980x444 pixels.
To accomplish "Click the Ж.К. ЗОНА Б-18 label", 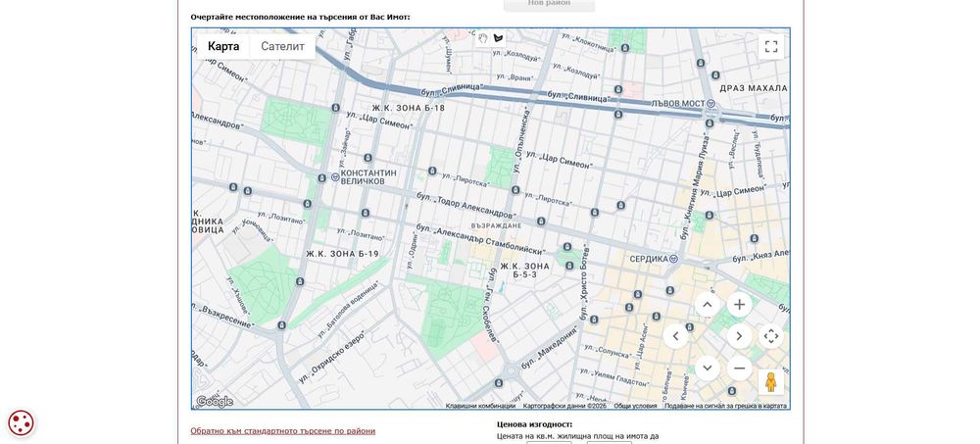I will tap(408, 108).
